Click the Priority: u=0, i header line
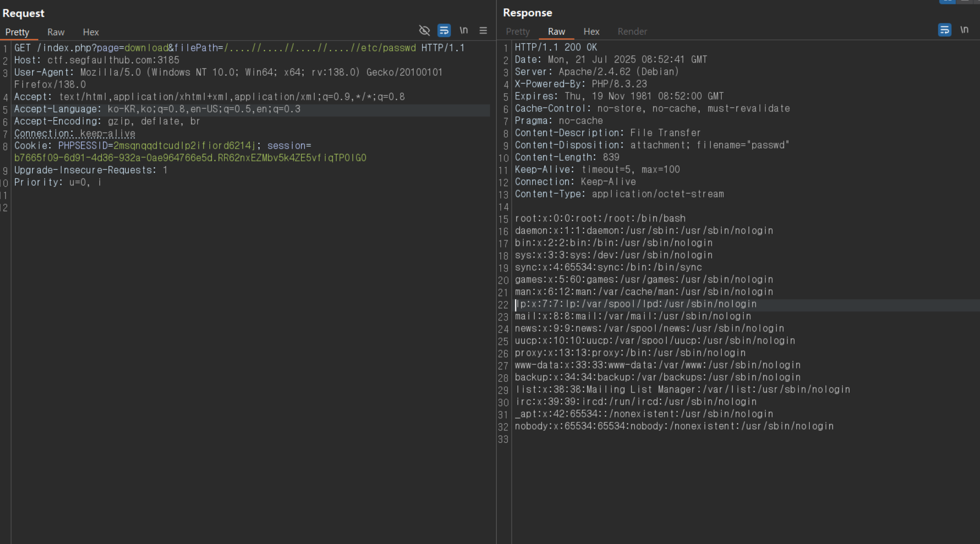The image size is (980, 544). 58,182
